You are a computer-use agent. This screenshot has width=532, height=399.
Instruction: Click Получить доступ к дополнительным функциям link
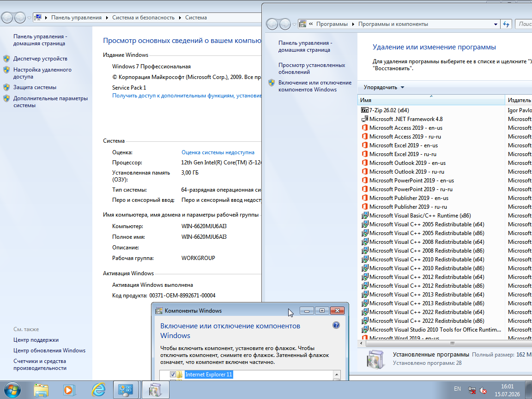point(187,96)
